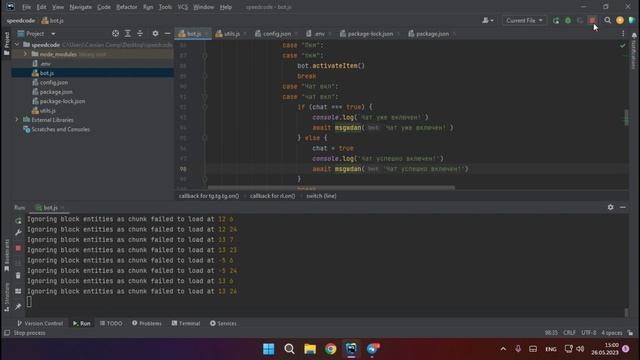Image resolution: width=640 pixels, height=360 pixels.
Task: Open File menu
Action: pos(26,7)
